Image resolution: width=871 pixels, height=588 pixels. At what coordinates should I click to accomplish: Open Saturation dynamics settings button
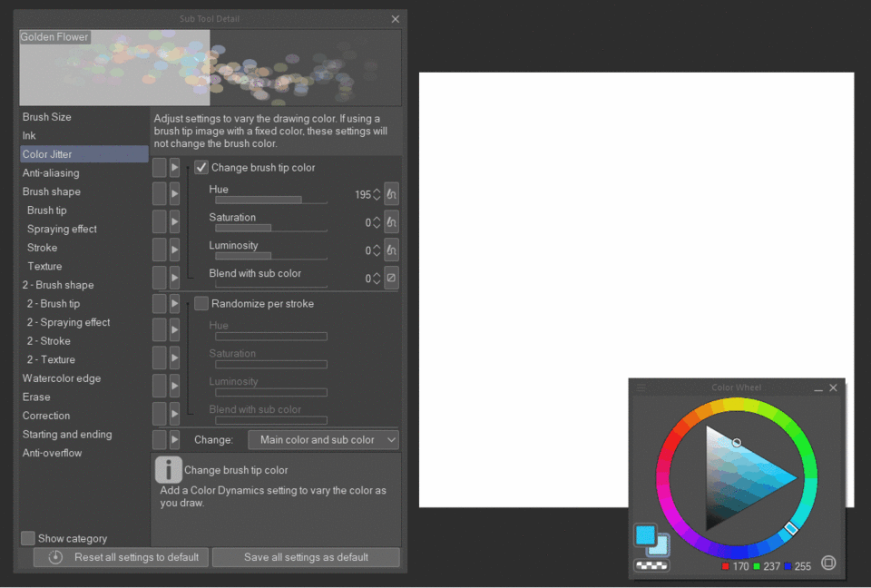click(391, 221)
